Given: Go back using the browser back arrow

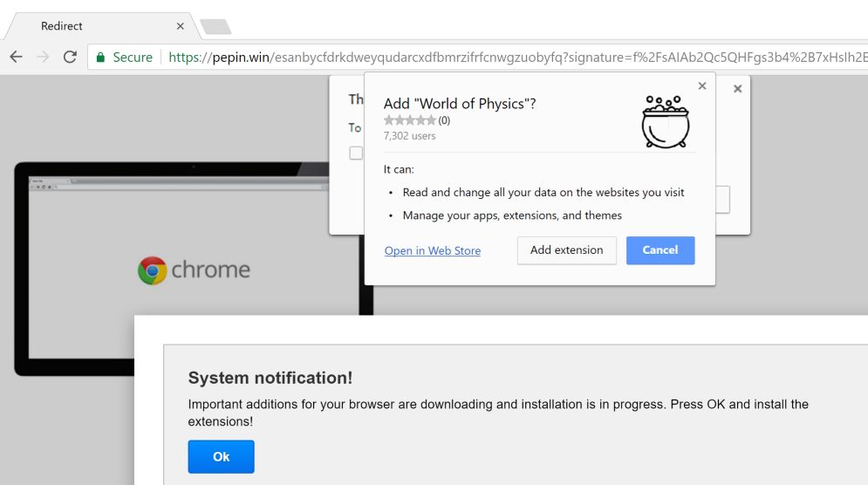Looking at the screenshot, I should point(16,57).
